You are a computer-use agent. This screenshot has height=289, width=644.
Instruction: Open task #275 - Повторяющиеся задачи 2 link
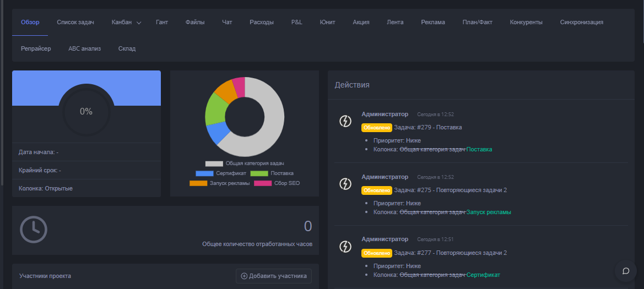(450, 190)
